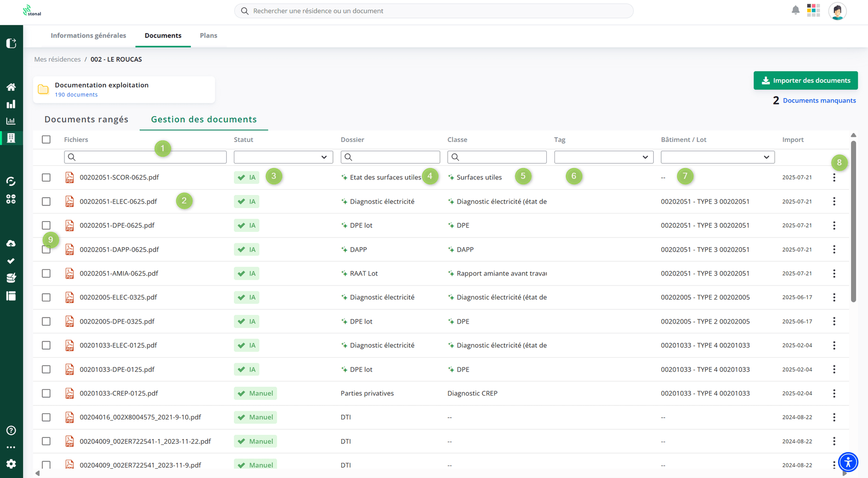Check the box for 00204009_002ER722541-1_2023-11-22.pdf
The height and width of the screenshot is (478, 868).
pyautogui.click(x=46, y=441)
